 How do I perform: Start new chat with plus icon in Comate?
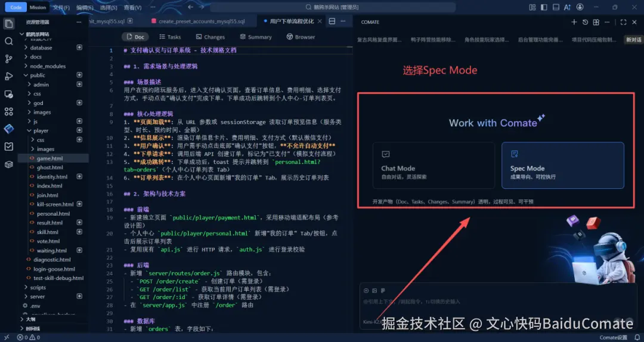click(574, 22)
